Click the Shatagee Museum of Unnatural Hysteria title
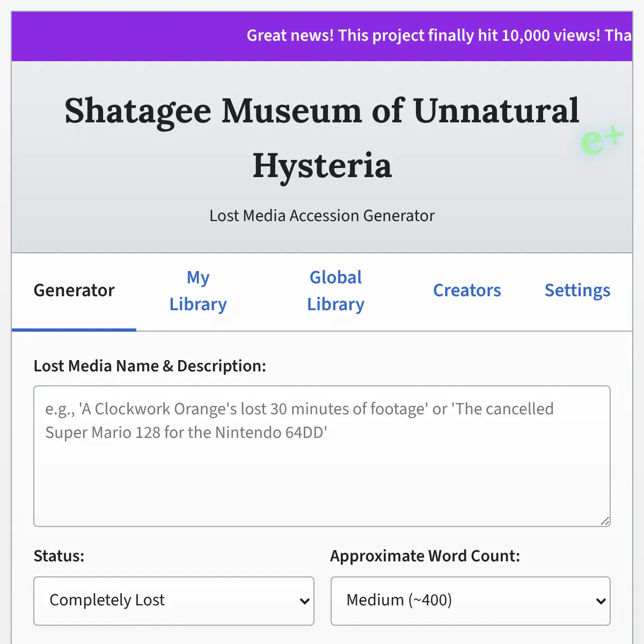Screen dimensions: 644x644 tap(322, 138)
